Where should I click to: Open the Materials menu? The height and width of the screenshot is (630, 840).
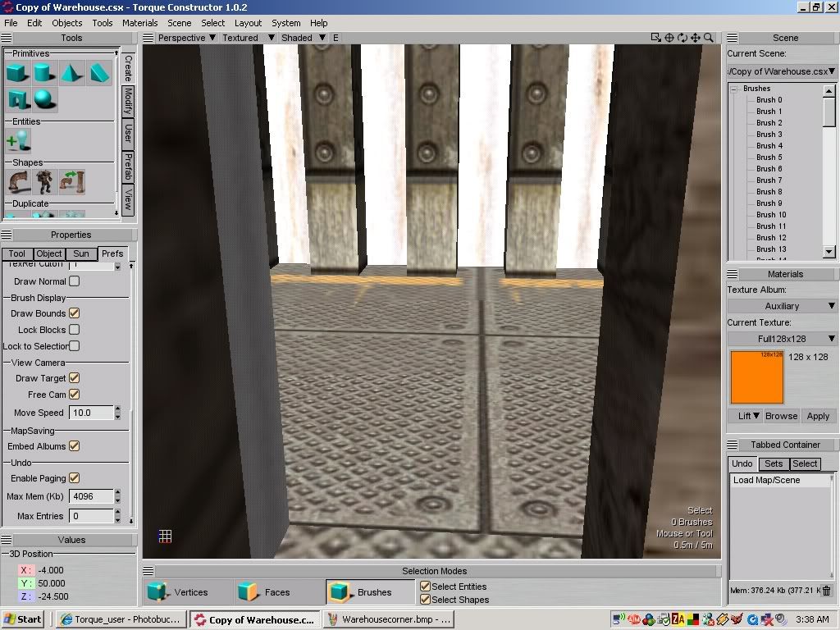pyautogui.click(x=139, y=23)
